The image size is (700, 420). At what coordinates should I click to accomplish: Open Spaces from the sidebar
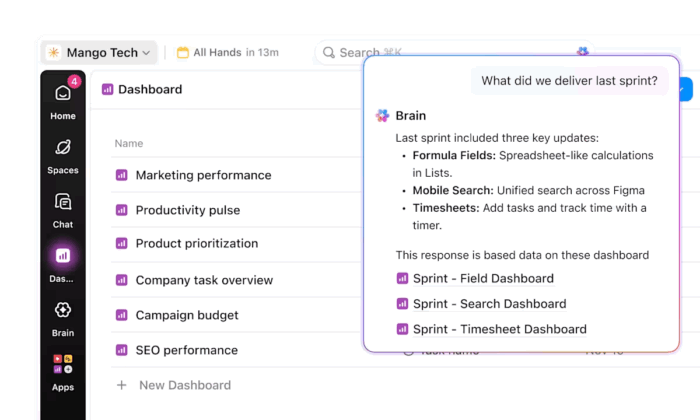coord(63,153)
